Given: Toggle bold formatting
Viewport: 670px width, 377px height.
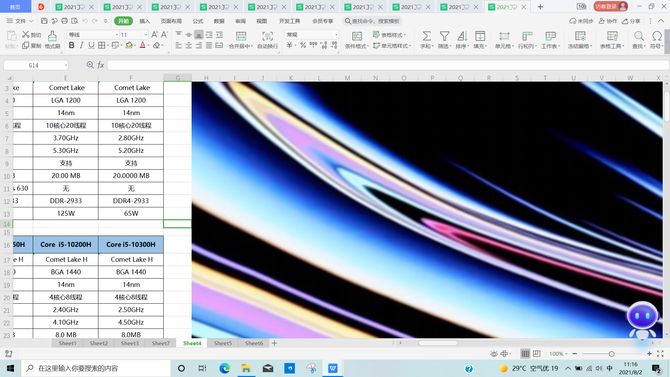Looking at the screenshot, I should (x=71, y=45).
